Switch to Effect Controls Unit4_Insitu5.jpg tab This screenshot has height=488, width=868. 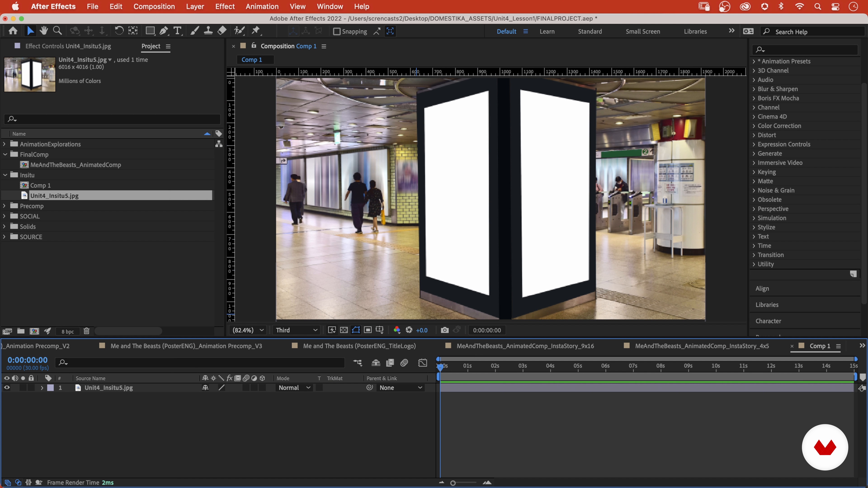68,46
